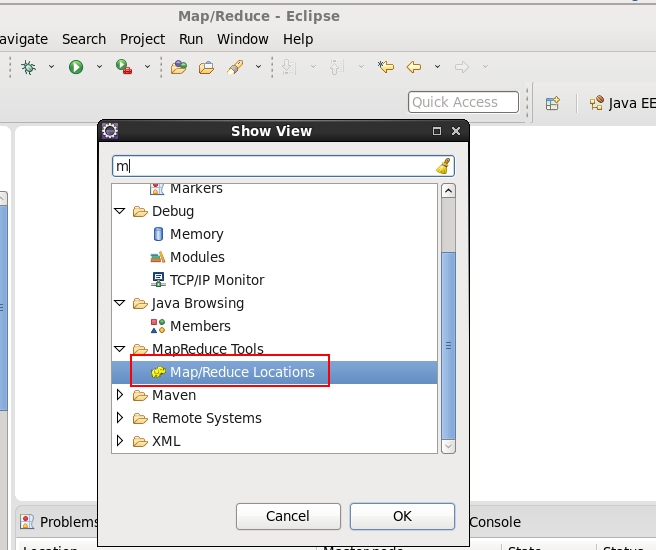This screenshot has width=656, height=550.
Task: Click the Quick Access search box
Action: click(463, 102)
